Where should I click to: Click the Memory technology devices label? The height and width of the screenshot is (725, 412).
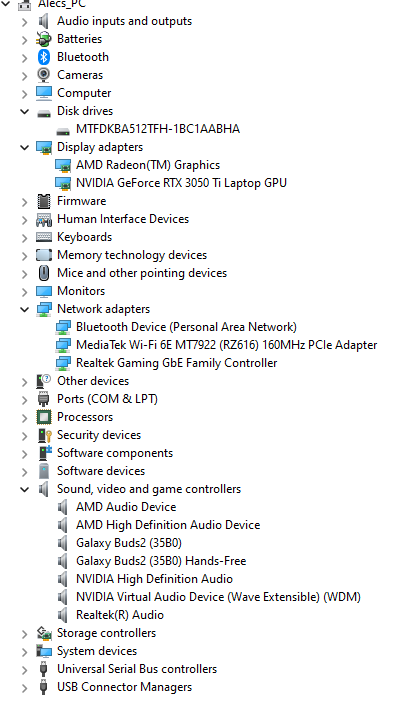pos(132,255)
